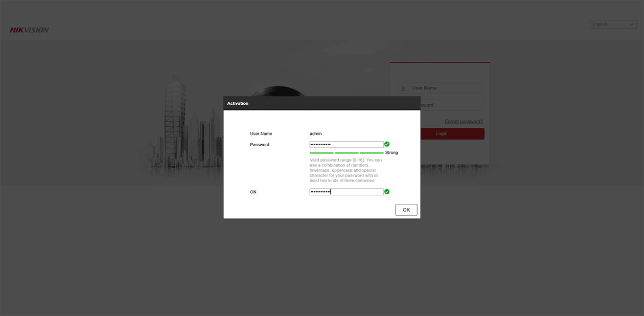
Task: Click the valid password range hint text
Action: (346, 170)
